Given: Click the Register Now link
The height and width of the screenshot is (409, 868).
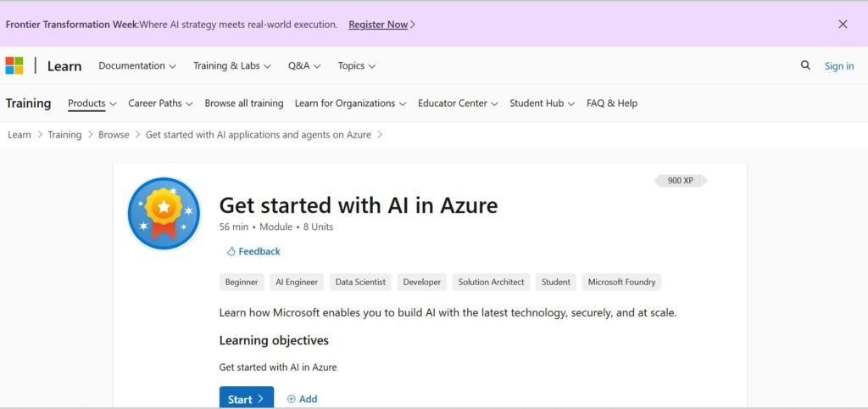Looking at the screenshot, I should (378, 25).
